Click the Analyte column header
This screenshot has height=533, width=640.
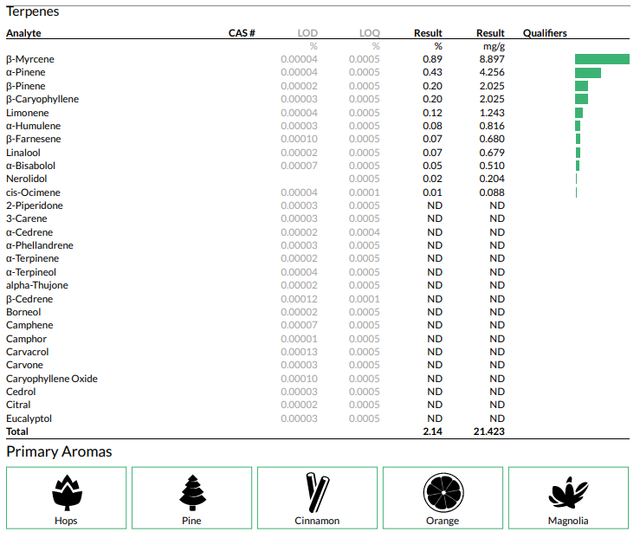tap(24, 33)
